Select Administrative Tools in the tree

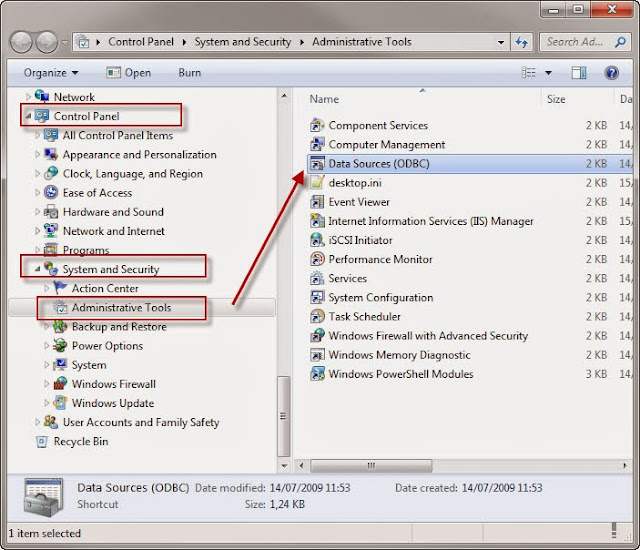(121, 307)
